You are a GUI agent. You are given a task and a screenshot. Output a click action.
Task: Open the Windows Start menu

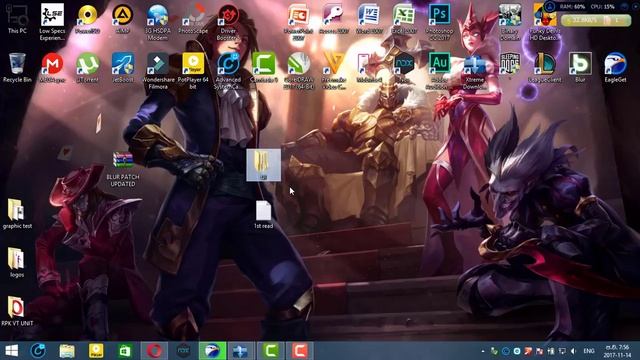pos(11,351)
